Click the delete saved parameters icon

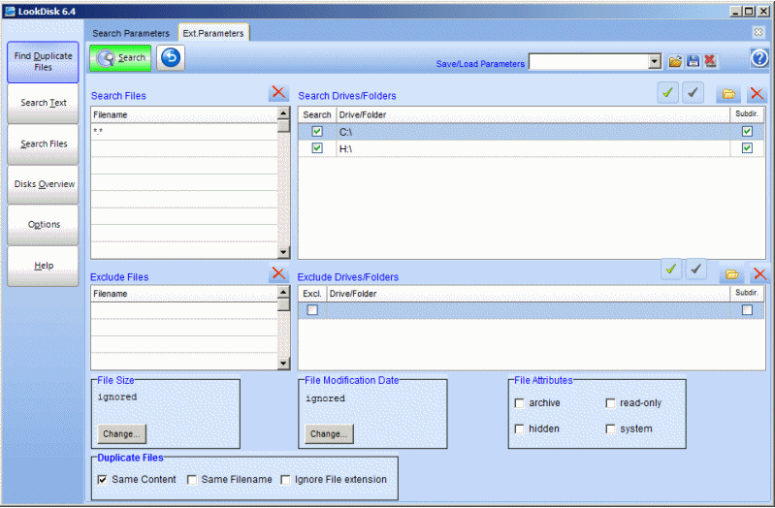click(x=710, y=61)
